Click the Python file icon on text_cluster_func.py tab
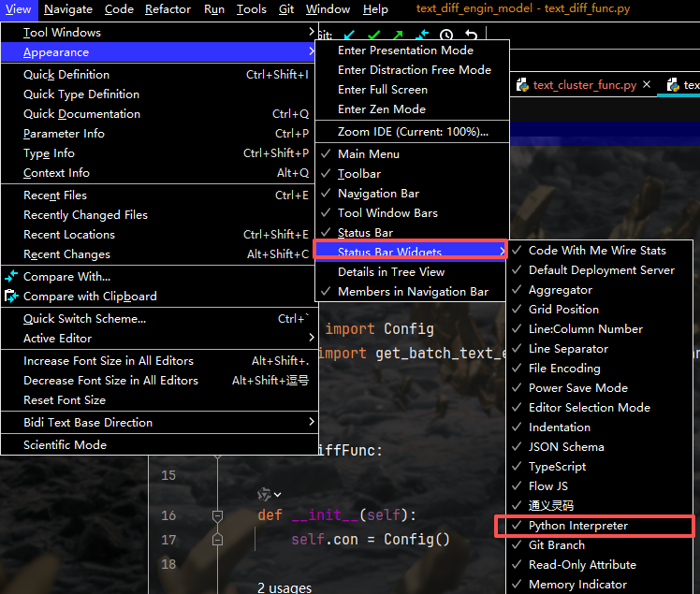700x594 pixels. click(522, 85)
